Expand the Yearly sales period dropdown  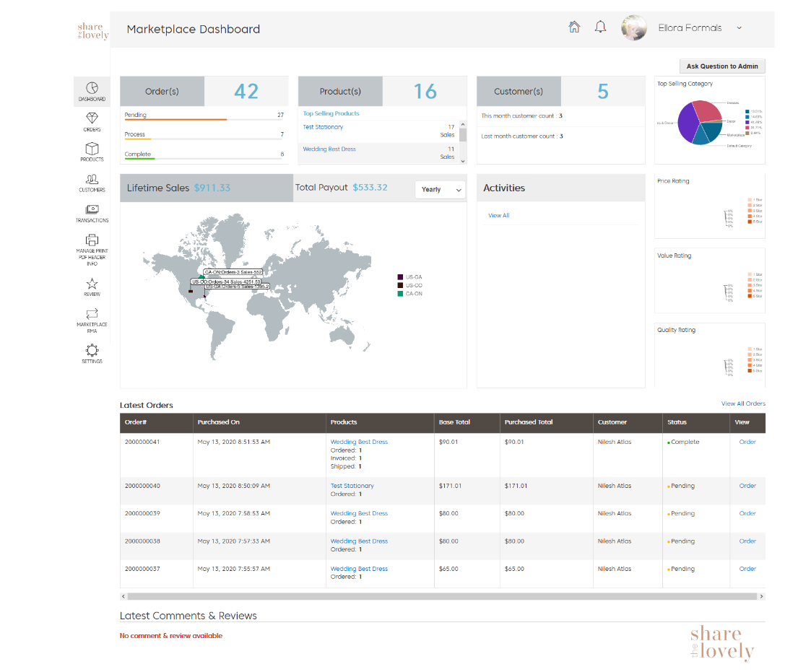pos(441,189)
